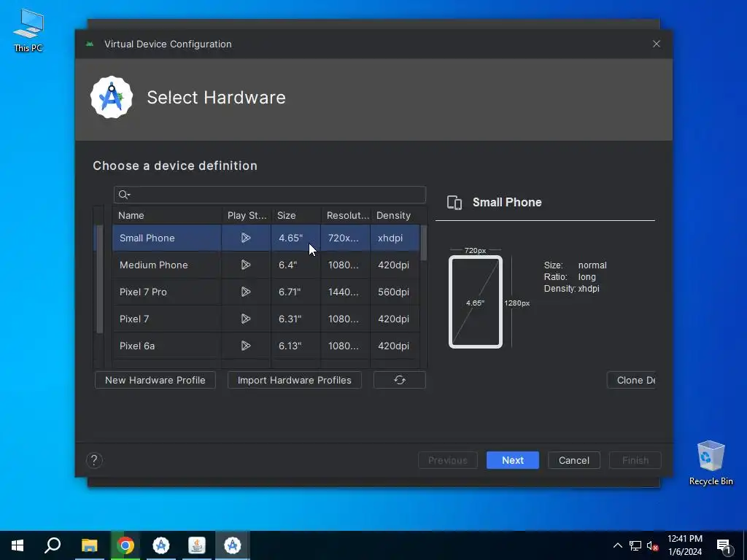Select the Recycle Bin desktop icon
Screen dimensions: 747x560
711,463
